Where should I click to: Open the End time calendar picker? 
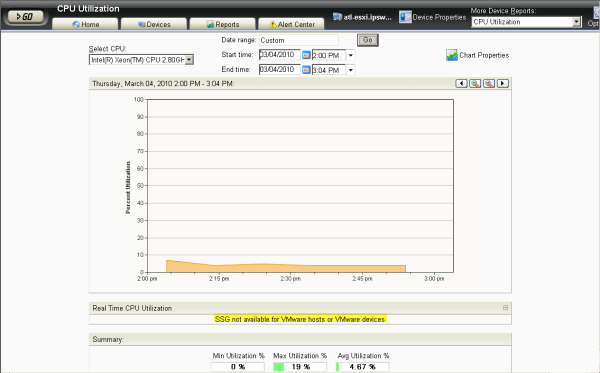coord(306,70)
